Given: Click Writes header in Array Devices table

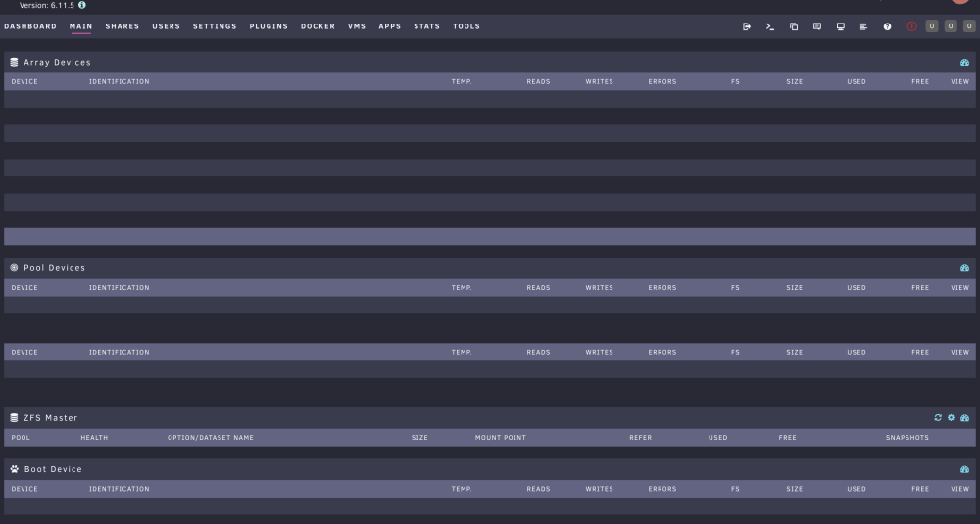Looking at the screenshot, I should click(599, 82).
